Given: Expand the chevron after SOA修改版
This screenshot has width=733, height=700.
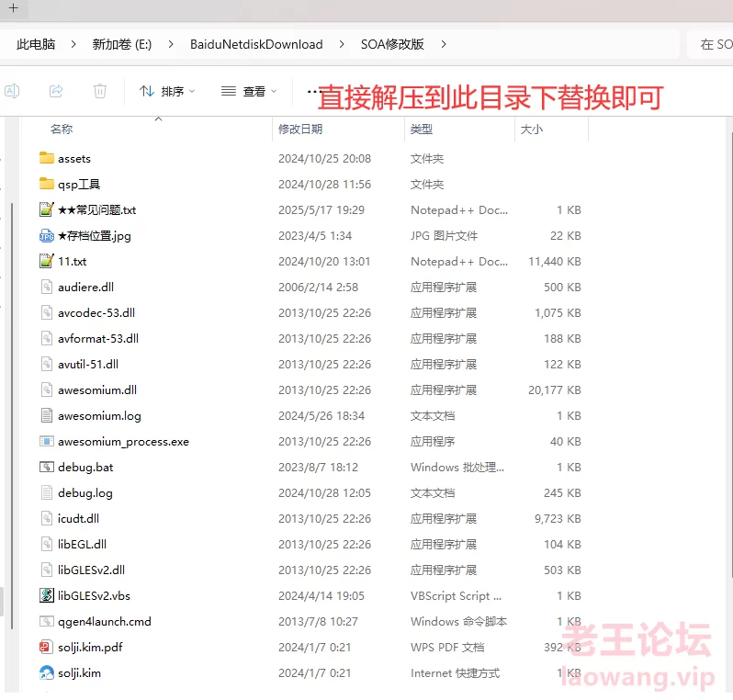Looking at the screenshot, I should [443, 44].
